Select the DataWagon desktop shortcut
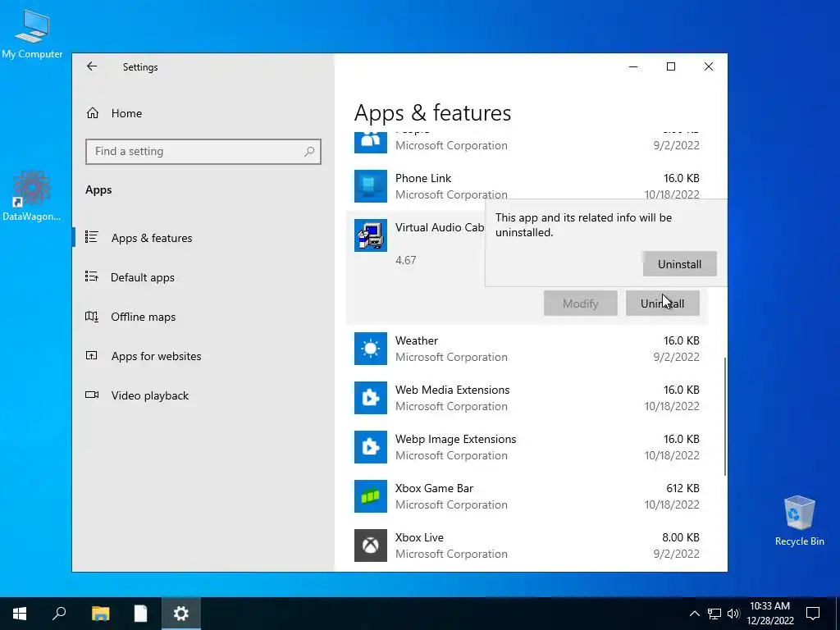Image resolution: width=840 pixels, height=630 pixels. pyautogui.click(x=32, y=195)
